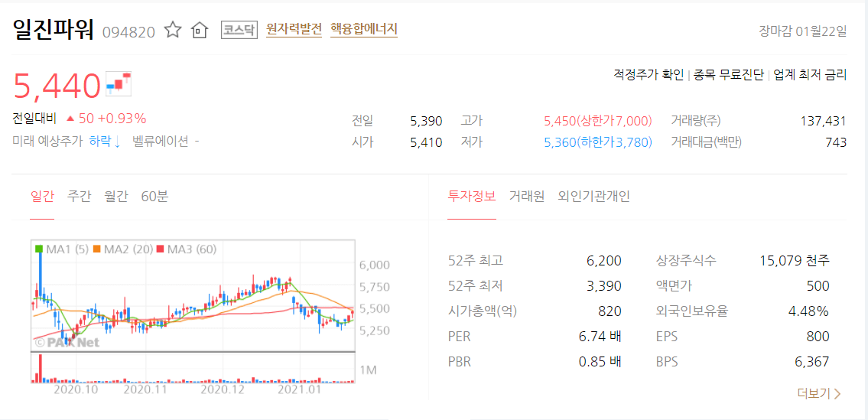This screenshot has width=868, height=420.
Task: Click the 시가총액(억) value 820
Action: pos(610,311)
